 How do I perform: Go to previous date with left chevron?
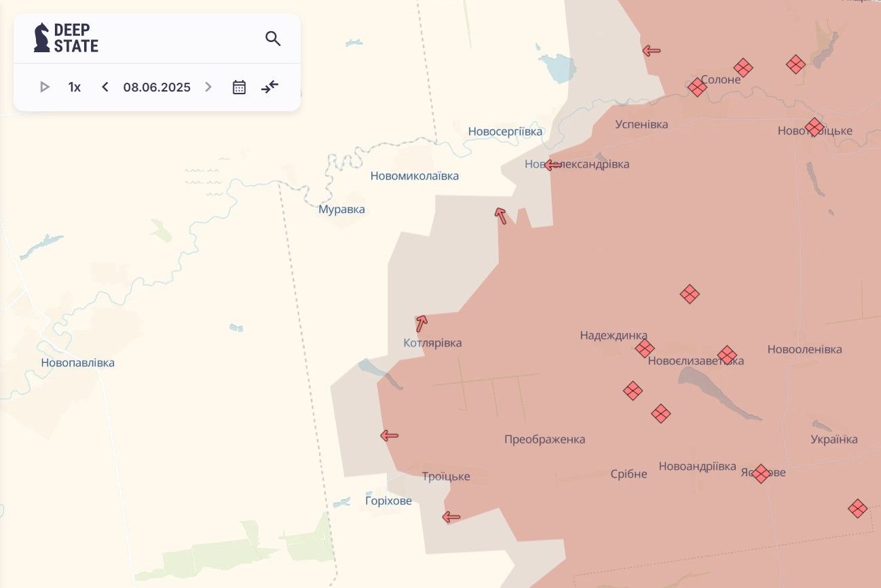pos(105,87)
